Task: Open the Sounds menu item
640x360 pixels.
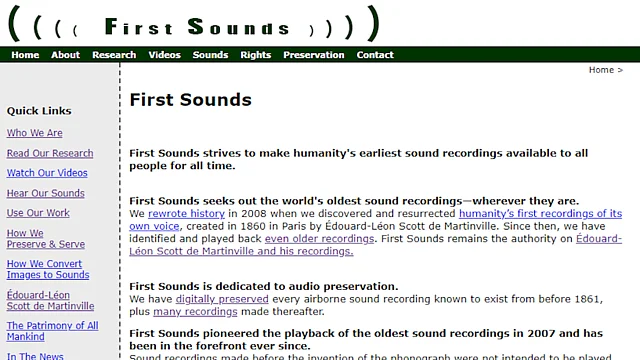Action: coord(210,55)
